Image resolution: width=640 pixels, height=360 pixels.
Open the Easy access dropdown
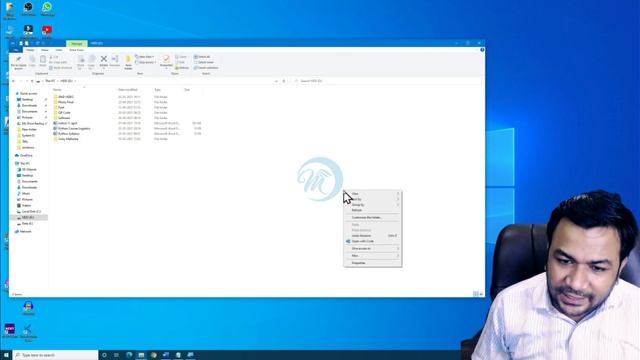[146, 62]
